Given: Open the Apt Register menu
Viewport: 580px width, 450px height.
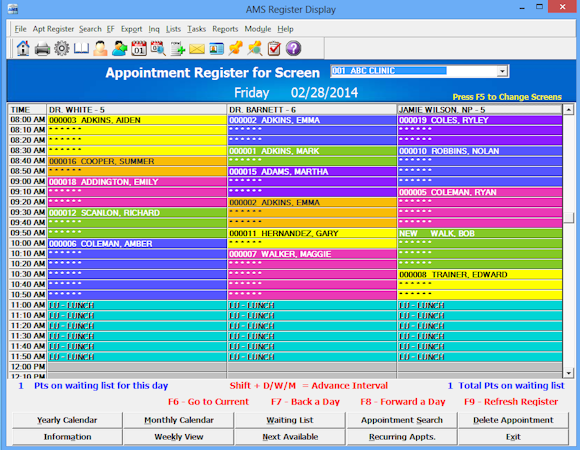Looking at the screenshot, I should [x=53, y=29].
